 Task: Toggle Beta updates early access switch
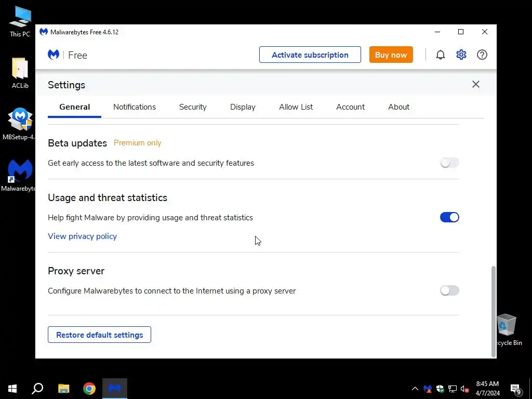[x=449, y=163]
